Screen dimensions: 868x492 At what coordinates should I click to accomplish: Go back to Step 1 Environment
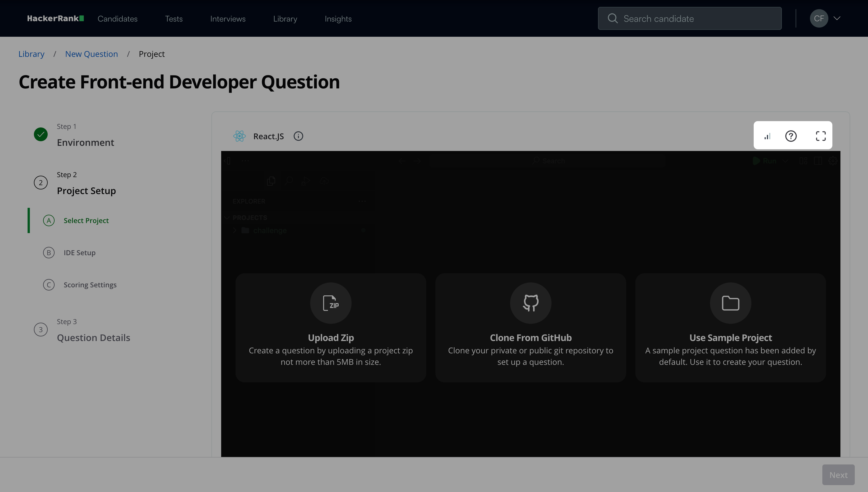coord(85,142)
